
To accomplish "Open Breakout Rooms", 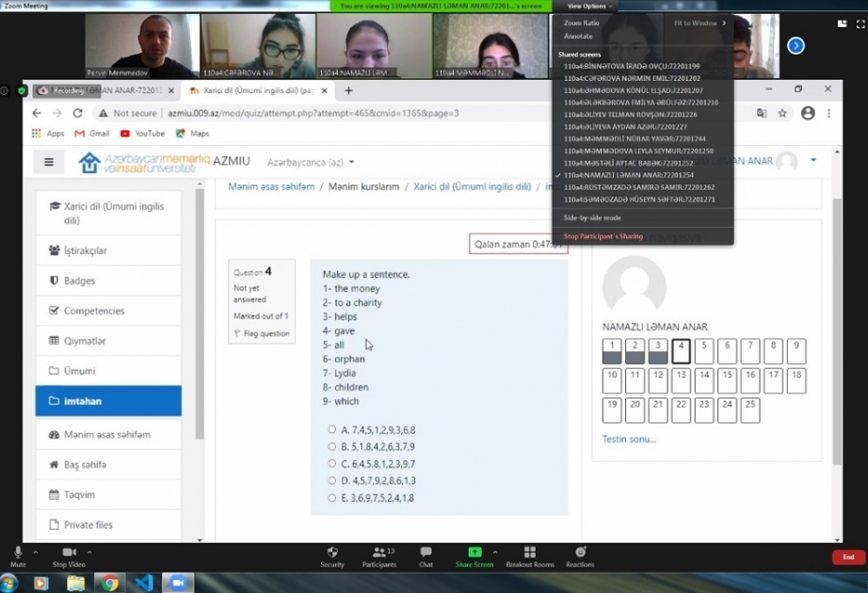I will click(530, 556).
